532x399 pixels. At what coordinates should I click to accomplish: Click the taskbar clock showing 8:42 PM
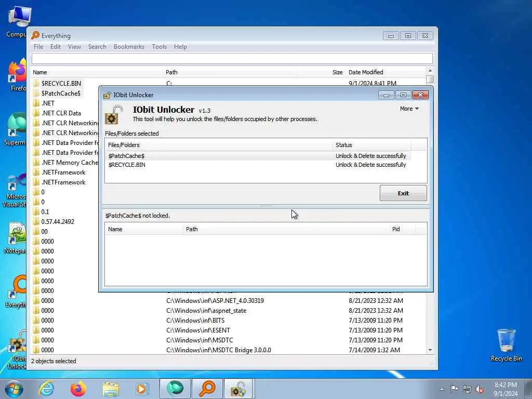pyautogui.click(x=506, y=389)
